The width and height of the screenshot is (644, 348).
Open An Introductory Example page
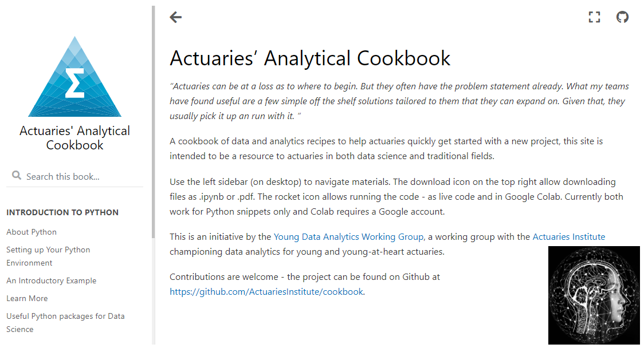[51, 280]
